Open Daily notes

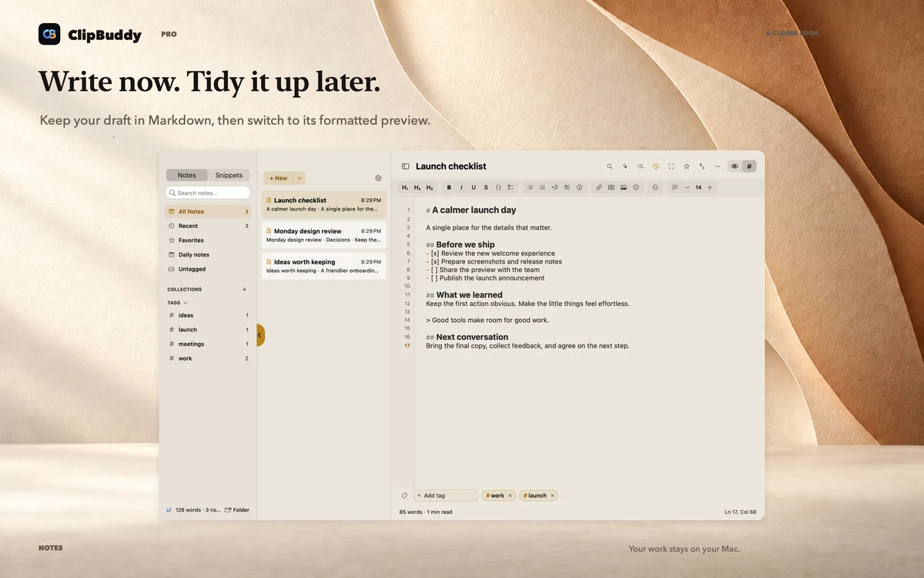point(208,254)
